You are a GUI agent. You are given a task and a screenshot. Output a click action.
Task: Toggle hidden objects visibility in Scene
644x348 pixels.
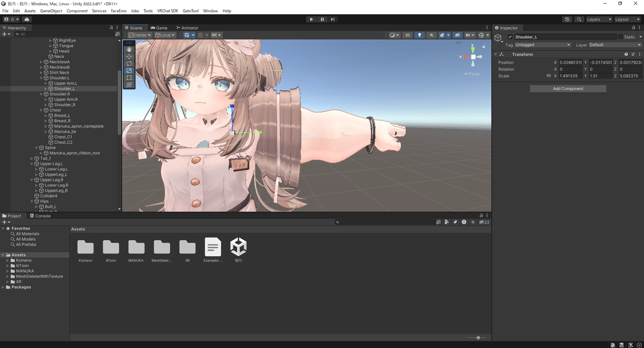(457, 35)
